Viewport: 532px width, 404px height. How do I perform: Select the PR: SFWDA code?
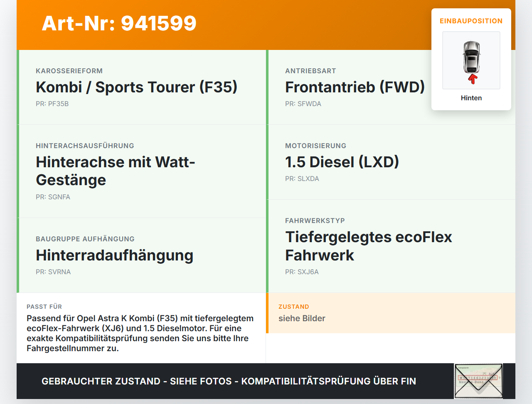point(303,104)
